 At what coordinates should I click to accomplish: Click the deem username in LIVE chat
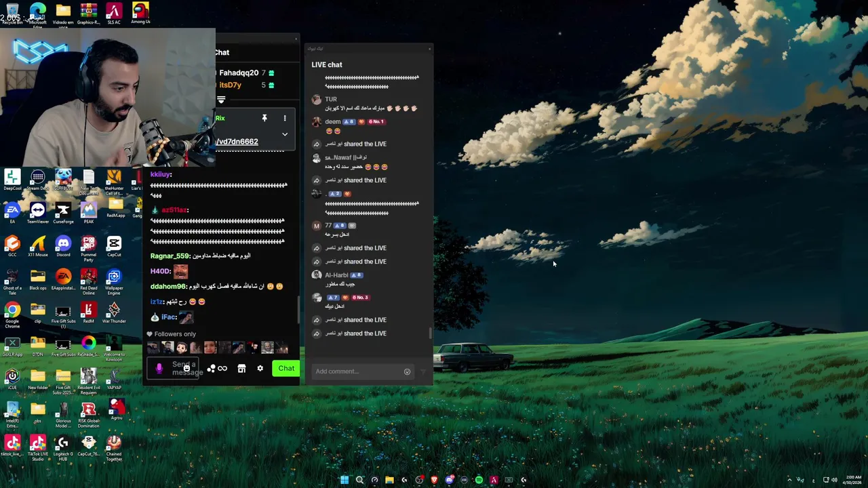(332, 122)
